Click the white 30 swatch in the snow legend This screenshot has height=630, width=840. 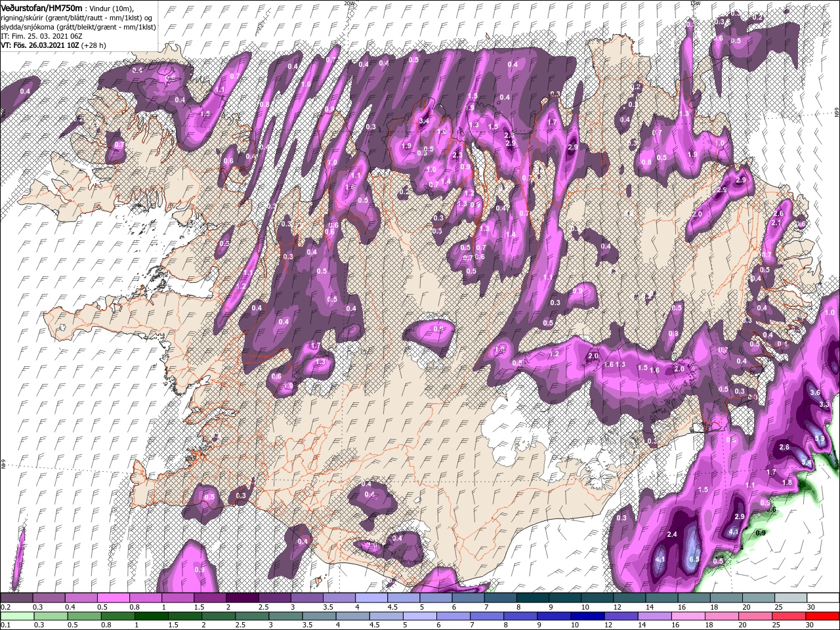823,598
